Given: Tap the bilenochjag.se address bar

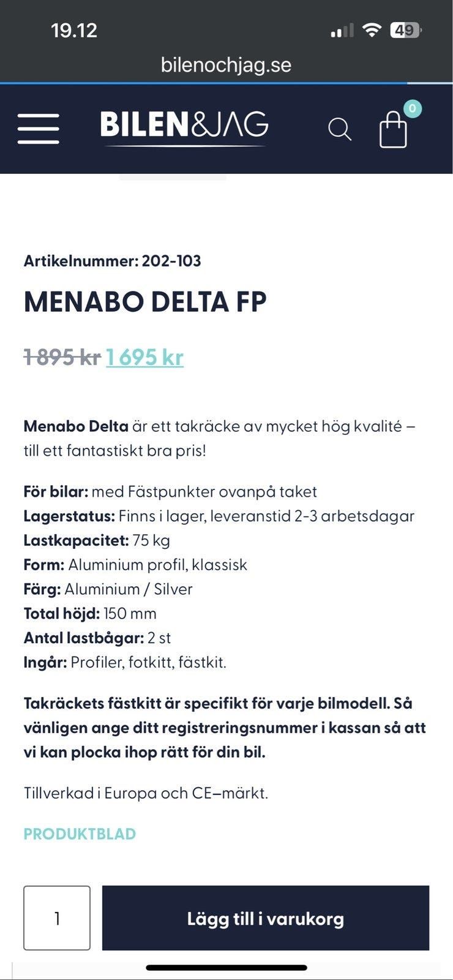Looking at the screenshot, I should pyautogui.click(x=226, y=65).
